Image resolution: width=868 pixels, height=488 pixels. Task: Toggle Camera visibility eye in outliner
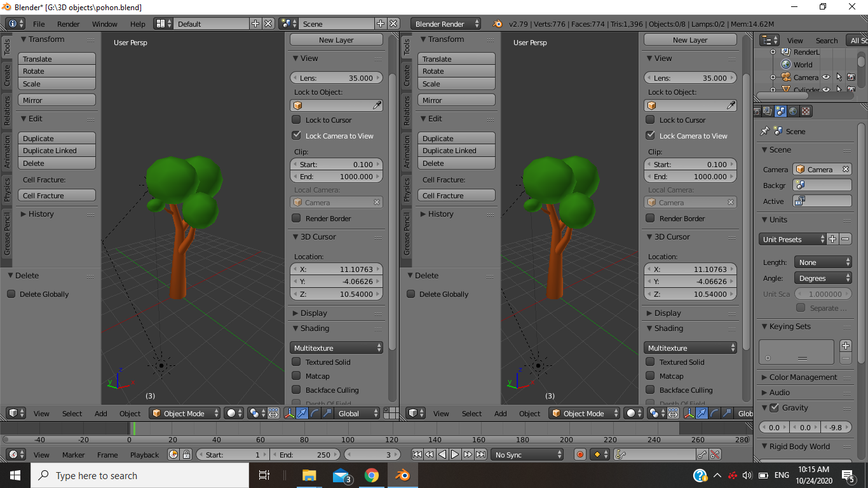[827, 77]
